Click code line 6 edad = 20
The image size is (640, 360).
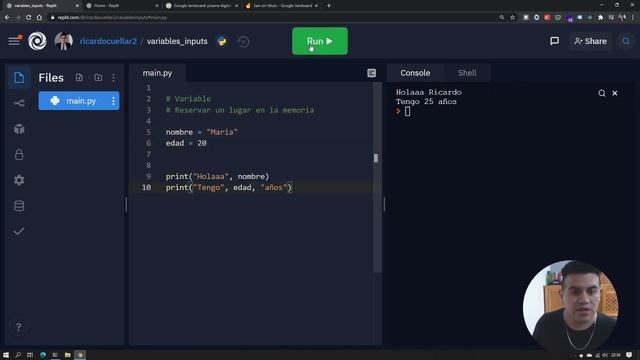click(x=186, y=143)
